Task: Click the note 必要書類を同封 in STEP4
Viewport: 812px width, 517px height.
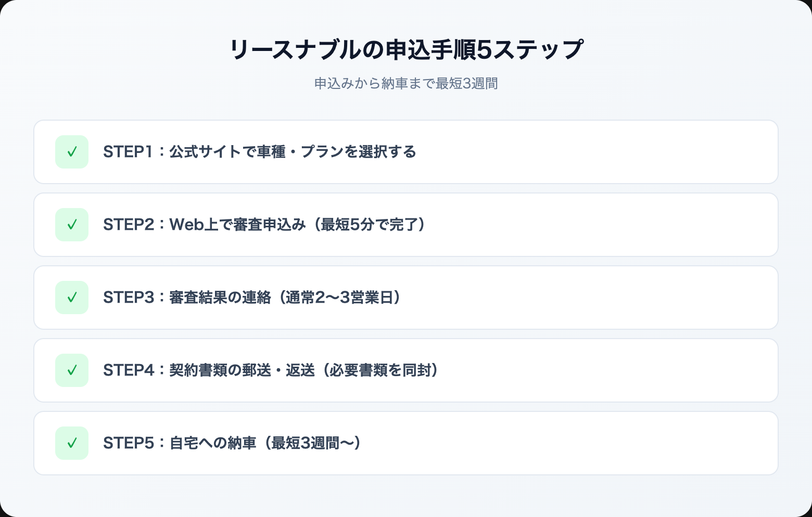Action: tap(380, 370)
